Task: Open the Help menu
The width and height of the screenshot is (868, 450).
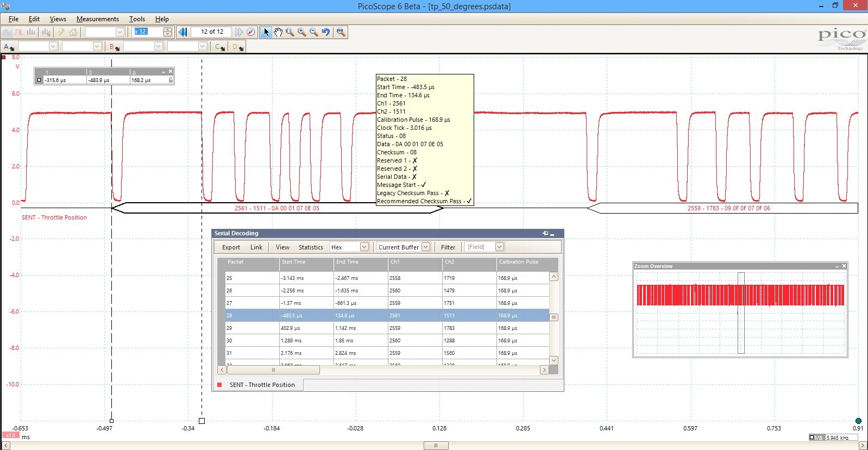Action: (162, 18)
